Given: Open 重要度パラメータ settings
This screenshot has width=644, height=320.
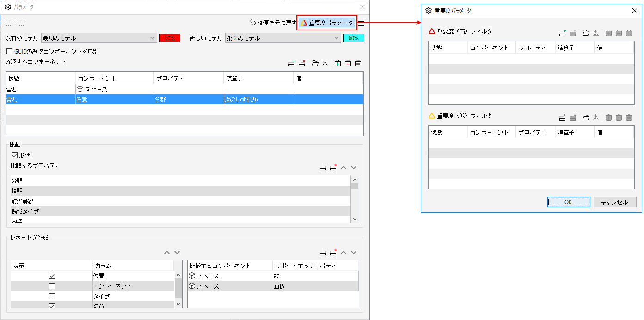Looking at the screenshot, I should pos(327,23).
